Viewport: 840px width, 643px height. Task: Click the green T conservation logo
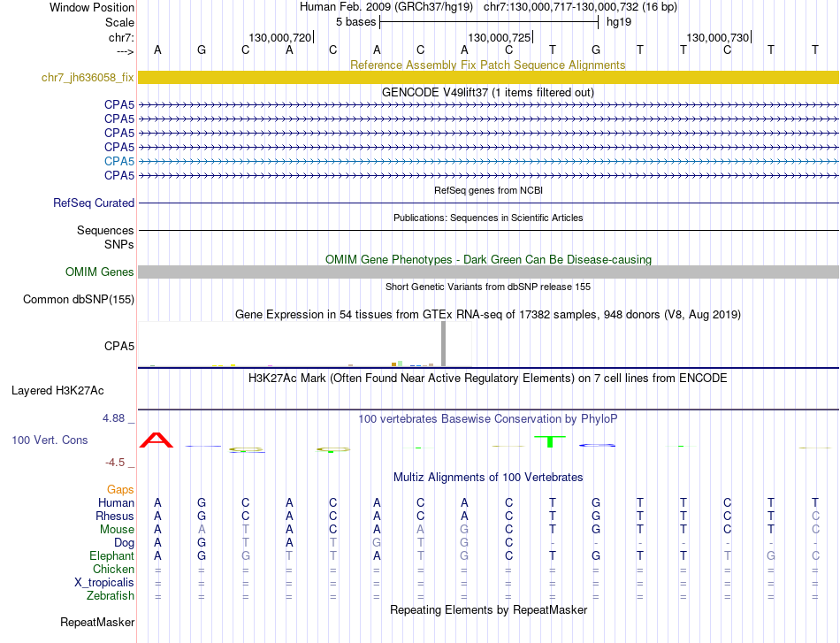point(550,441)
